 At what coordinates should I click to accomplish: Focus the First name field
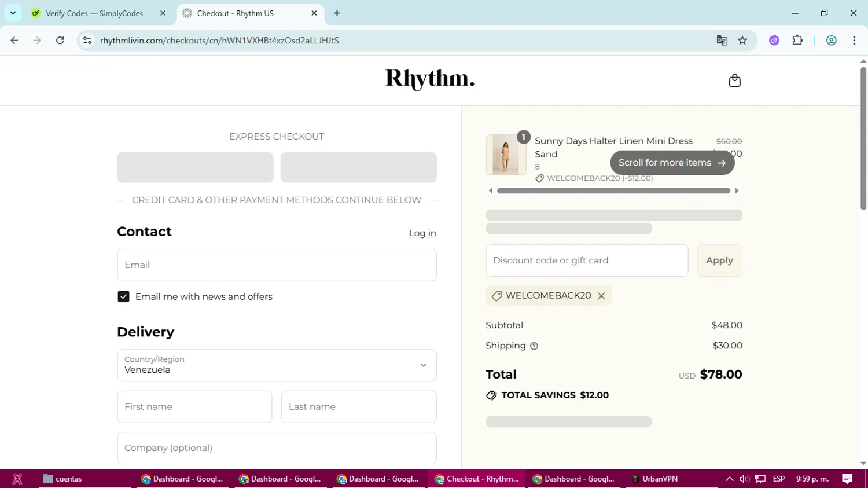pyautogui.click(x=194, y=407)
